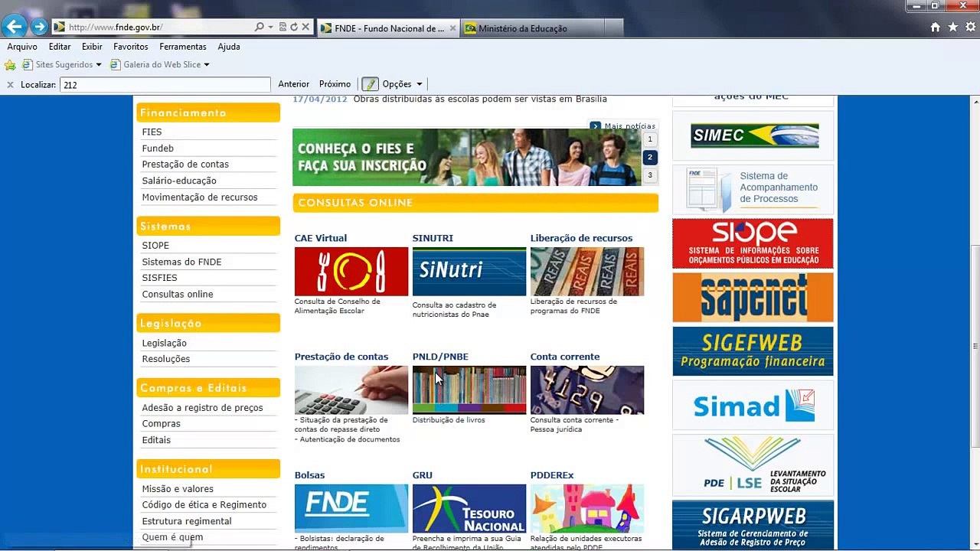Open the browser Tools gear icon
The image size is (980, 551).
(x=970, y=27)
